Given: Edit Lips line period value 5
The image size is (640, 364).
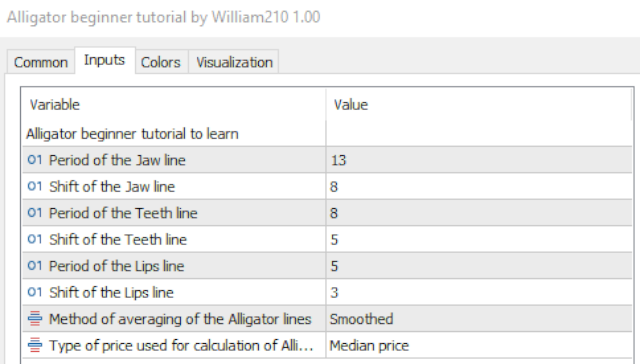Looking at the screenshot, I should point(479,266).
